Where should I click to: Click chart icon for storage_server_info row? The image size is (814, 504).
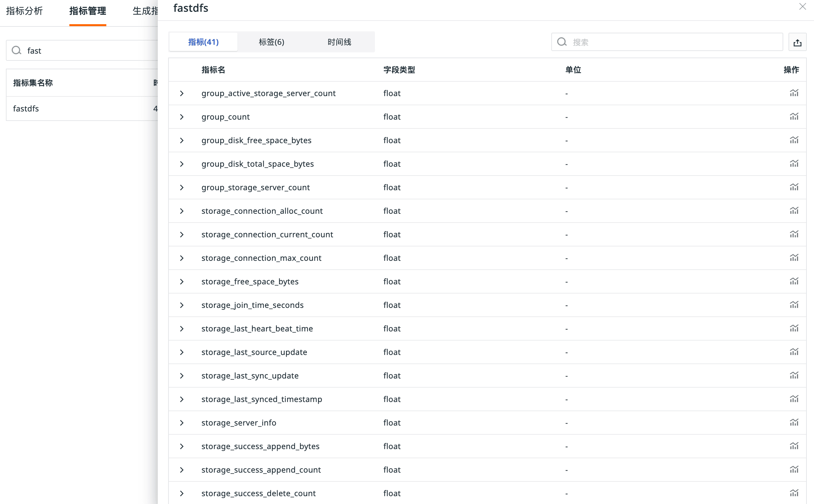point(794,422)
